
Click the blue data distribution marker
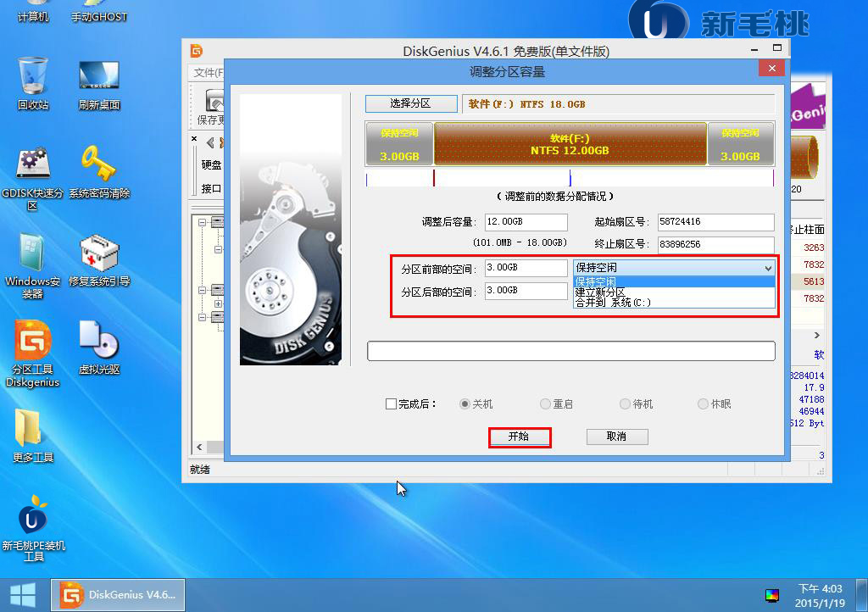[570, 178]
